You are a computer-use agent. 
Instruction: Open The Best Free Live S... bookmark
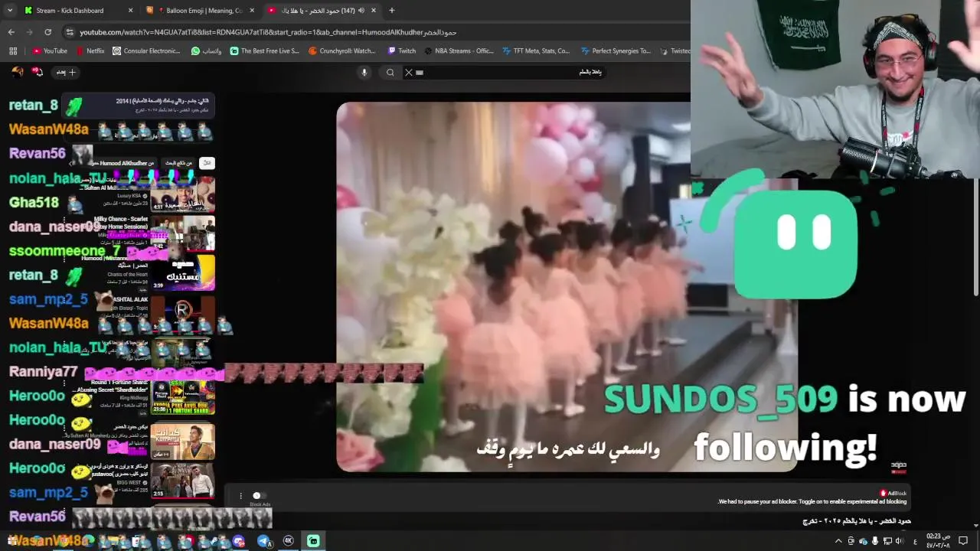pos(264,51)
